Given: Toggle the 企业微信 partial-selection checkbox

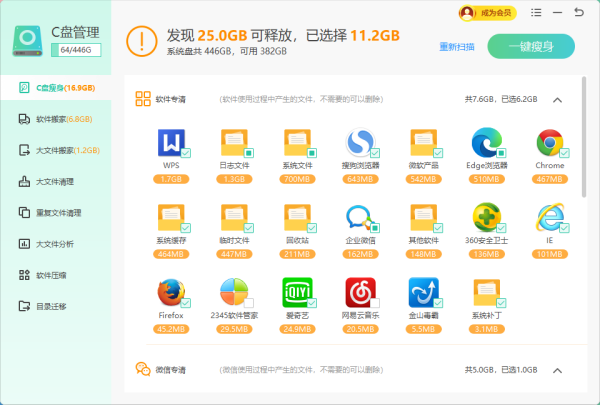Looking at the screenshot, I should 375,228.
